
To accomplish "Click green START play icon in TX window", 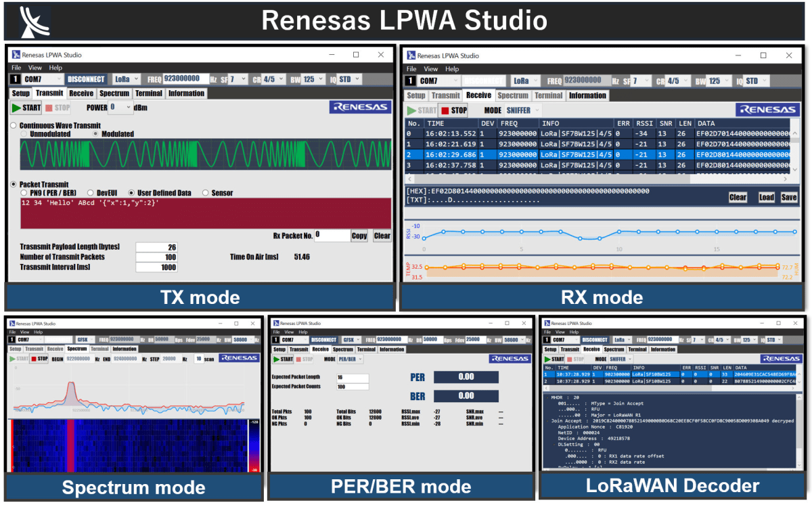I will point(16,108).
